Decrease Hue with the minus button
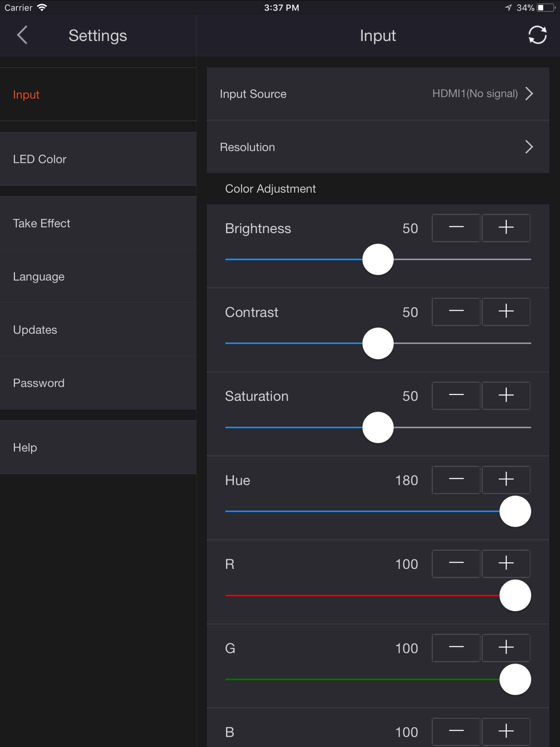 (456, 480)
